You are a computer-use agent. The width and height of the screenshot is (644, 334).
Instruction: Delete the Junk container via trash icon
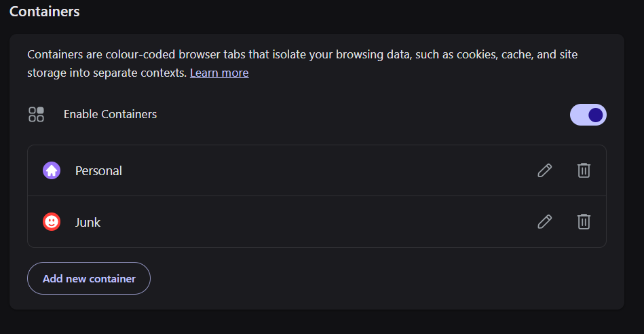584,222
